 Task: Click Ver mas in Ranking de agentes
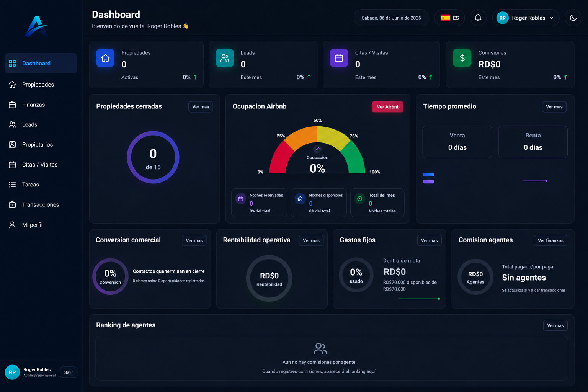tap(555, 325)
